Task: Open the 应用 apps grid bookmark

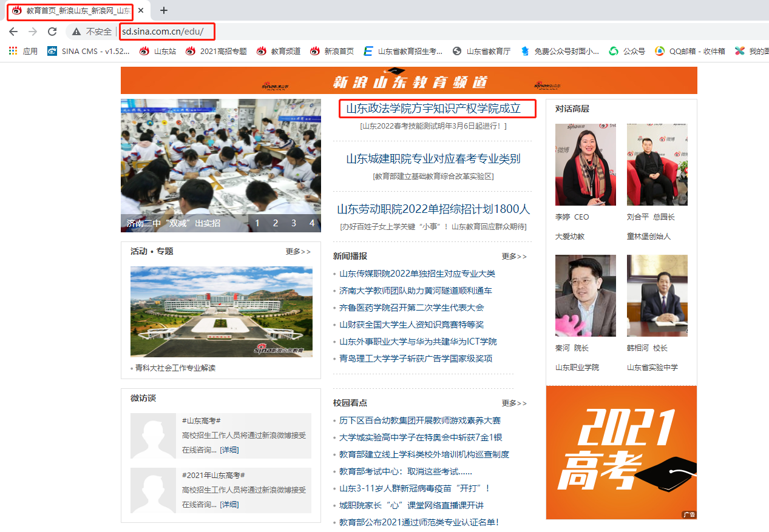Action: point(23,52)
